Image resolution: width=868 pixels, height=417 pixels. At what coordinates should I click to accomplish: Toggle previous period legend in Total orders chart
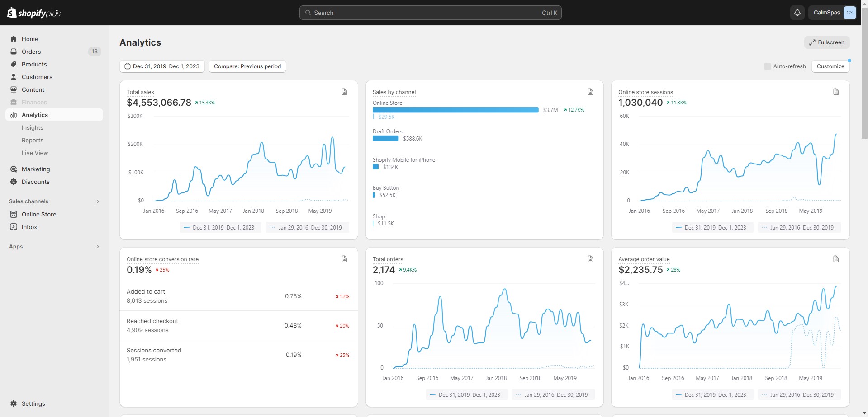click(552, 395)
